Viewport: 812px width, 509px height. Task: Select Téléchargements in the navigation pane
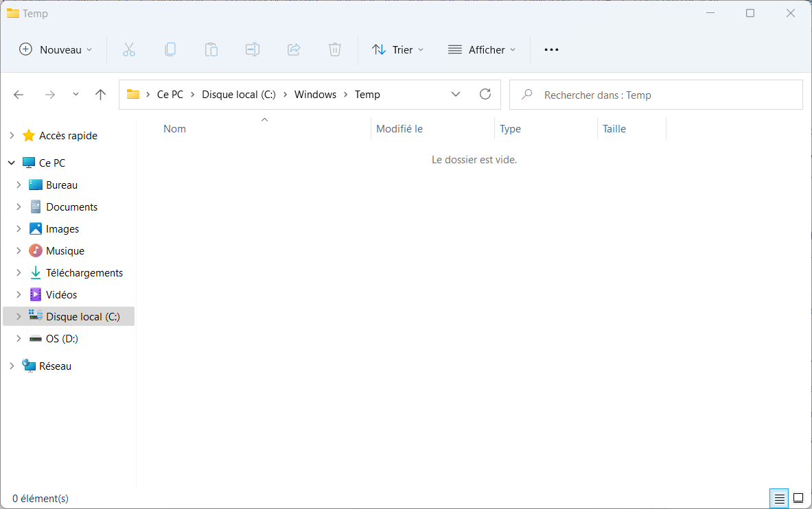[84, 273]
